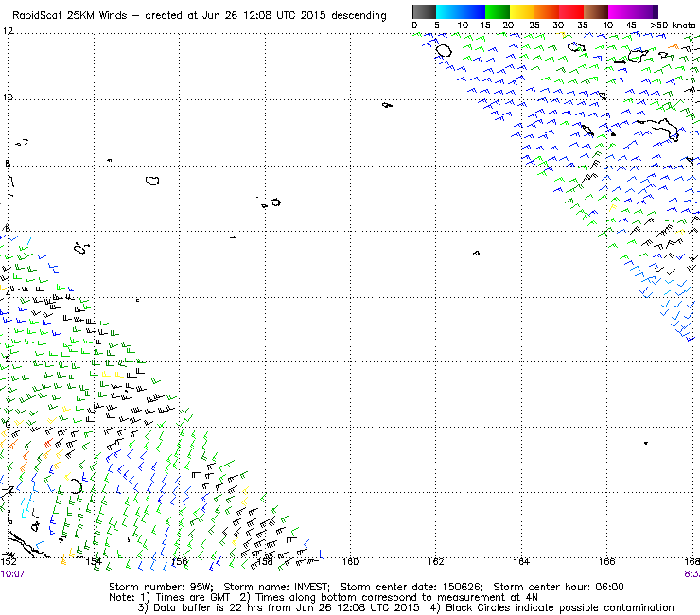Click the 'RapidScat 25KM Winds' title text
This screenshot has width=700, height=615.
click(70, 16)
